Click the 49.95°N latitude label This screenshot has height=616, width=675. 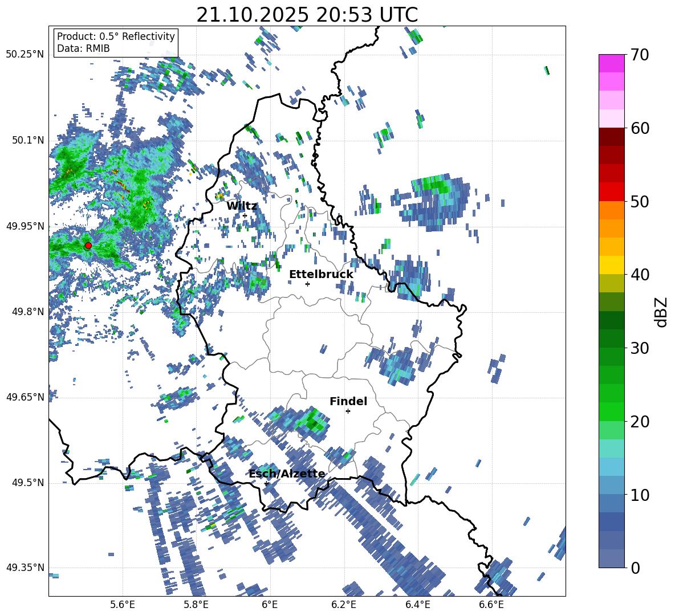[25, 226]
